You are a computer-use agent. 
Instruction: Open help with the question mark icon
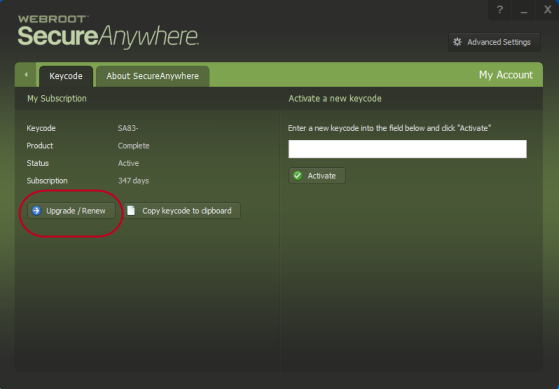[500, 10]
